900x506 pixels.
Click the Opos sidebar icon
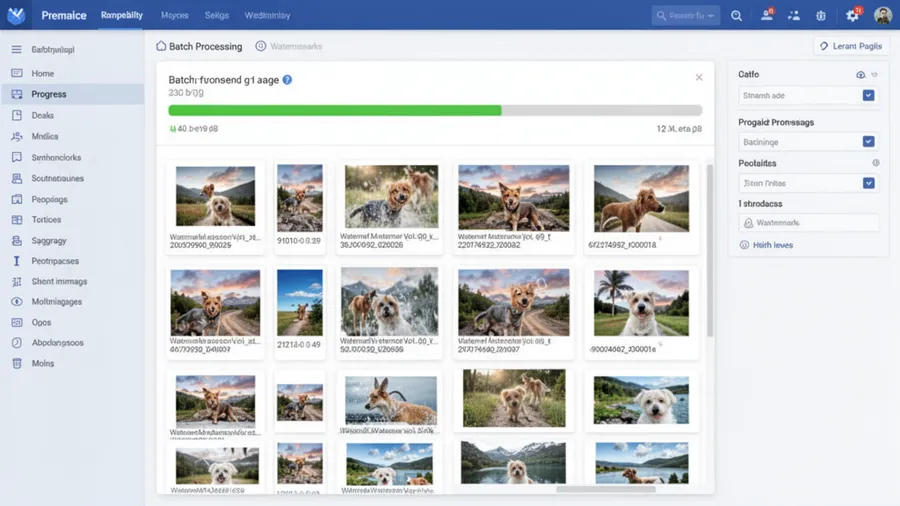[x=17, y=322]
